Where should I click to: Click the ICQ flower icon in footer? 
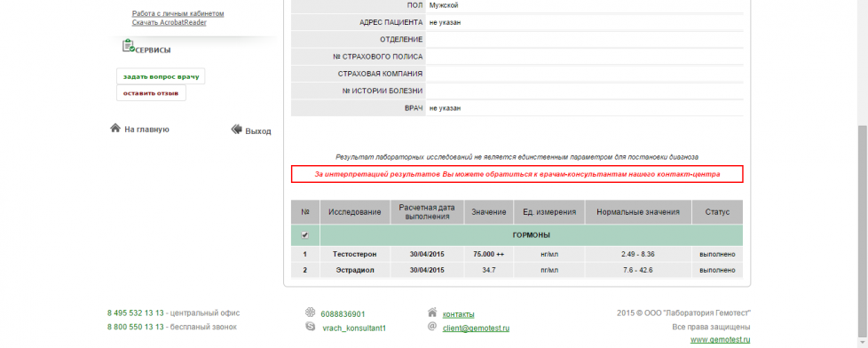tap(310, 313)
